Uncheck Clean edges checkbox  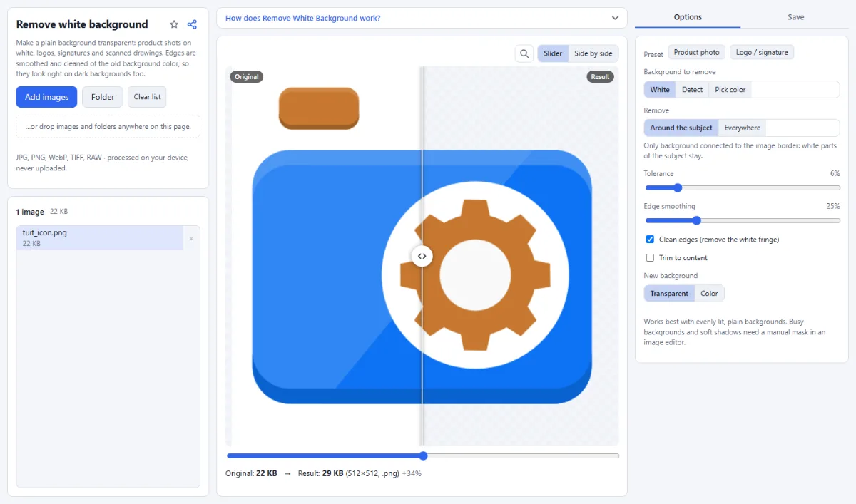tap(650, 240)
